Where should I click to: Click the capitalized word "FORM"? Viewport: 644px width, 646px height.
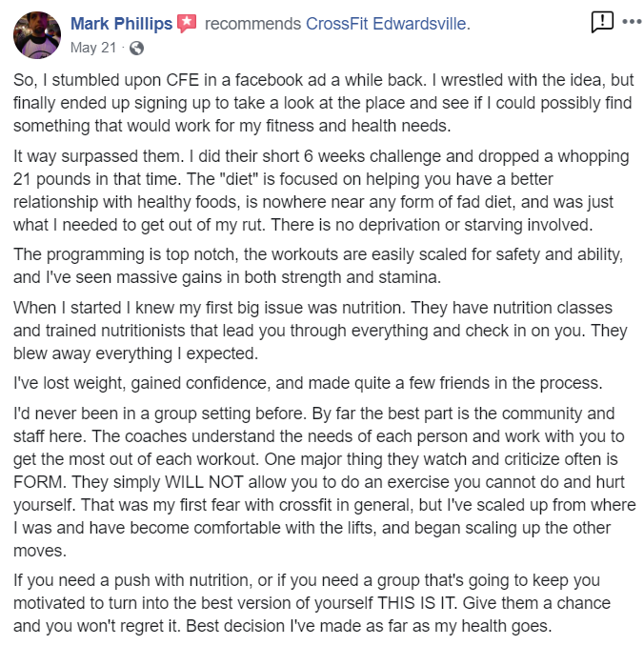click(x=39, y=482)
